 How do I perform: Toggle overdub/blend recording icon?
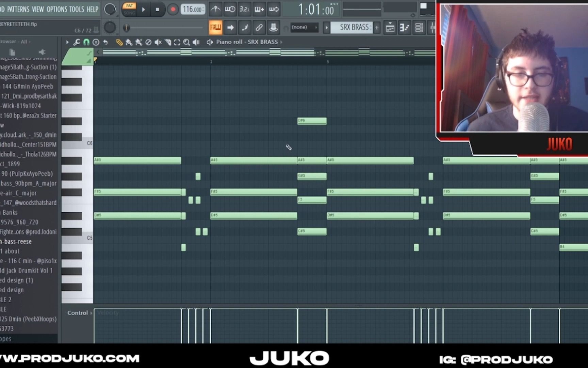pos(259,9)
